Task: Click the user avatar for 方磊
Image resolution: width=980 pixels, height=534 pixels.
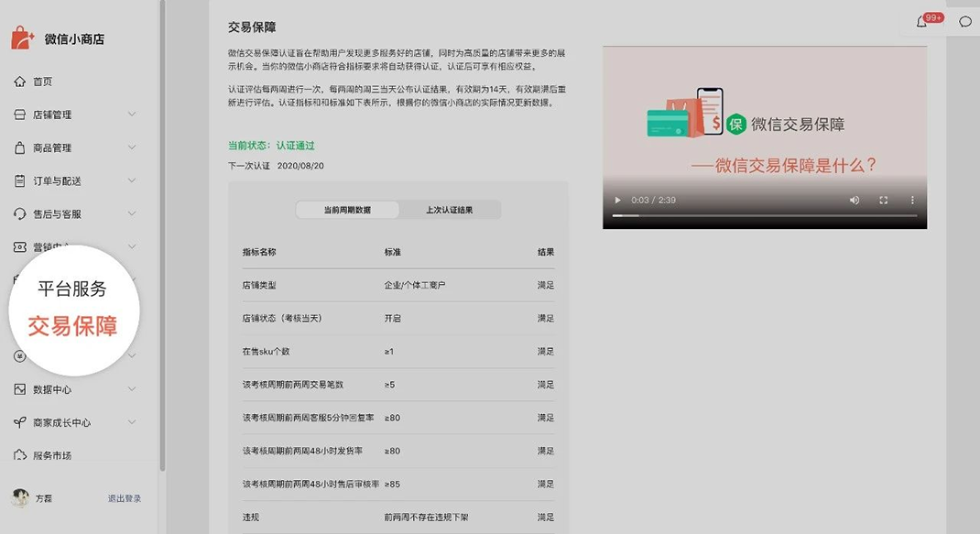Action: pos(20,498)
